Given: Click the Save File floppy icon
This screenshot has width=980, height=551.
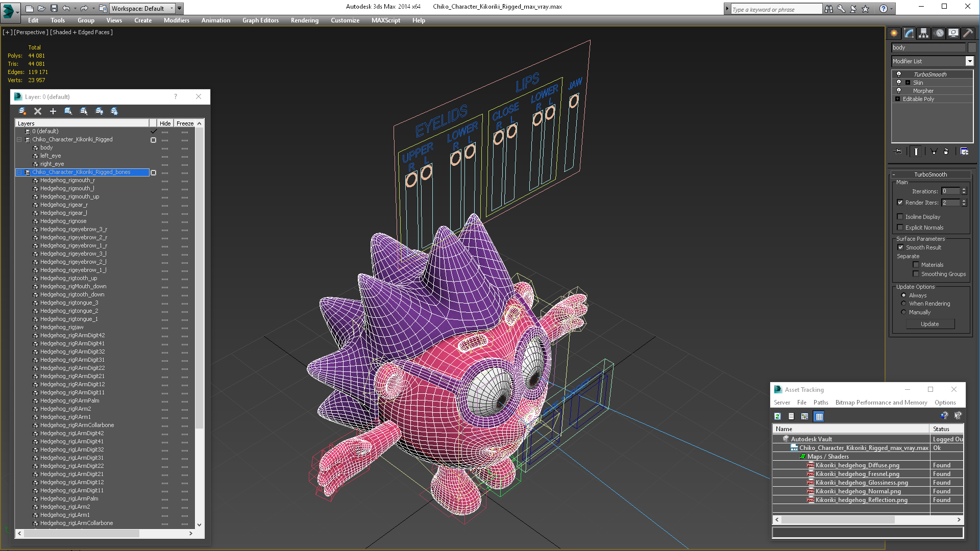Looking at the screenshot, I should (x=54, y=8).
